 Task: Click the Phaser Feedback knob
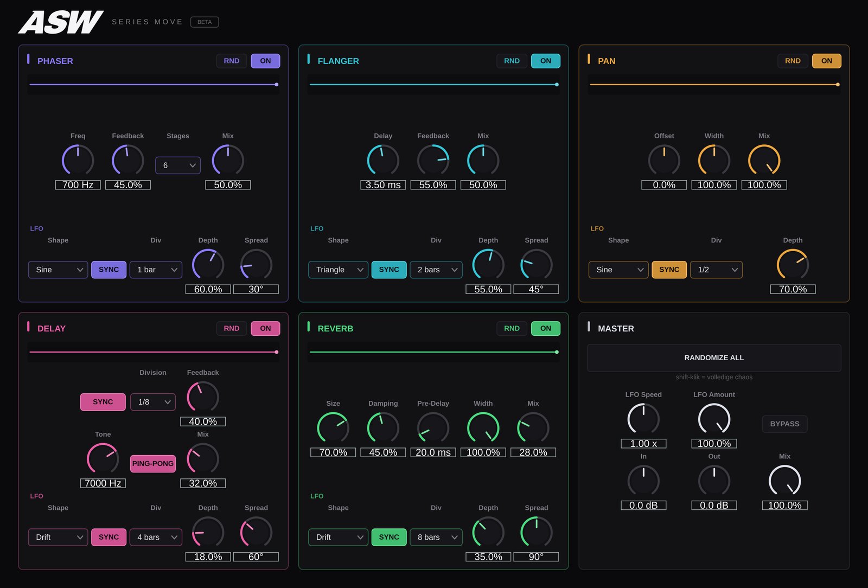128,160
